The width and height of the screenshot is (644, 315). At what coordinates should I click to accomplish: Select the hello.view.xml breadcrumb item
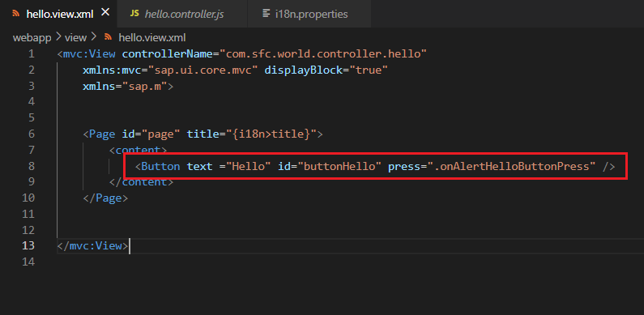point(152,38)
